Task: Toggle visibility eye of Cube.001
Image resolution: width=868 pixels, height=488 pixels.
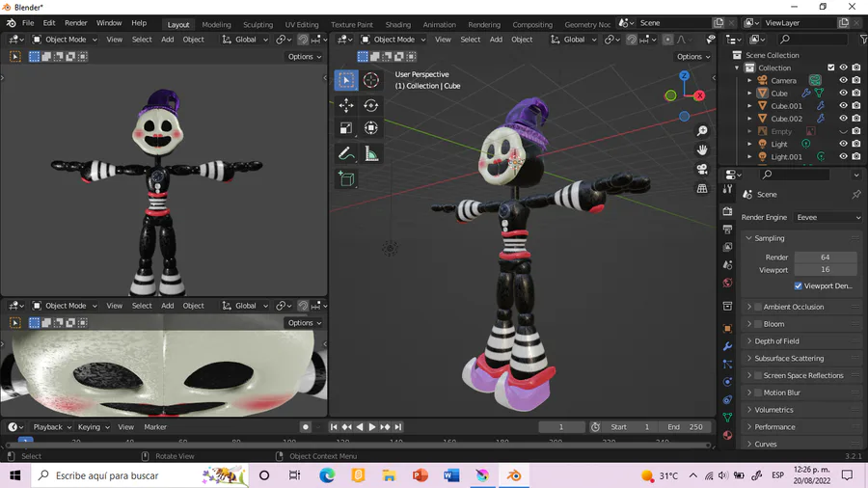Action: tap(843, 106)
